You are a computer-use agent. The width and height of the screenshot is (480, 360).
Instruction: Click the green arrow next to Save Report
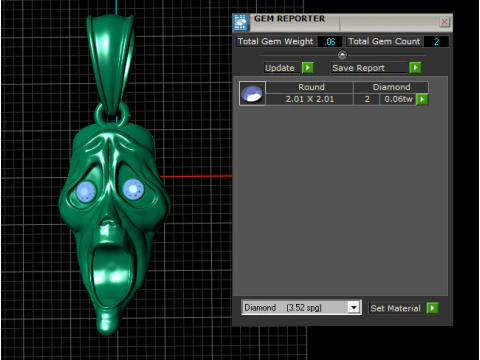pyautogui.click(x=415, y=68)
